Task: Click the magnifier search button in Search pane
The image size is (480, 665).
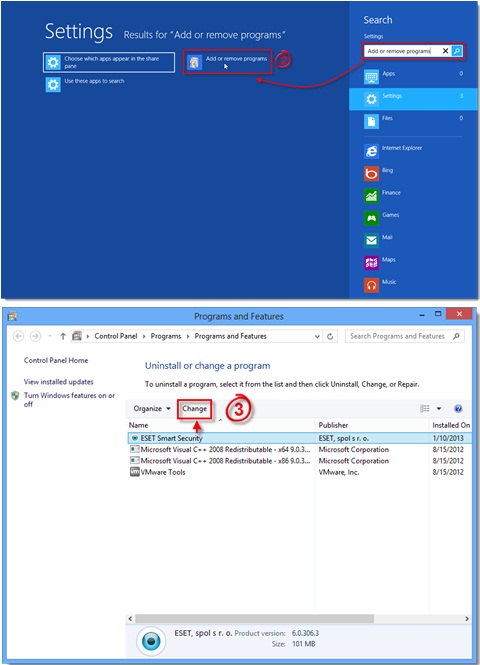Action: [457, 51]
